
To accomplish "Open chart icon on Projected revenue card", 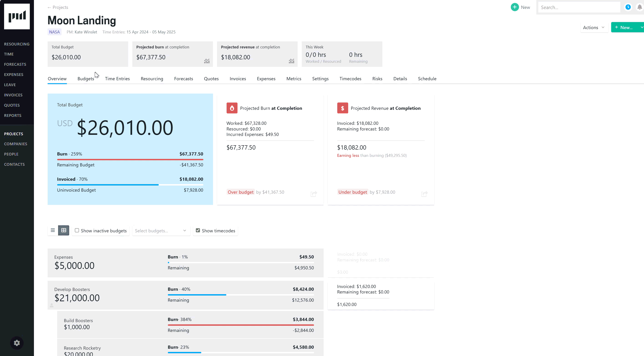I will 291,61.
